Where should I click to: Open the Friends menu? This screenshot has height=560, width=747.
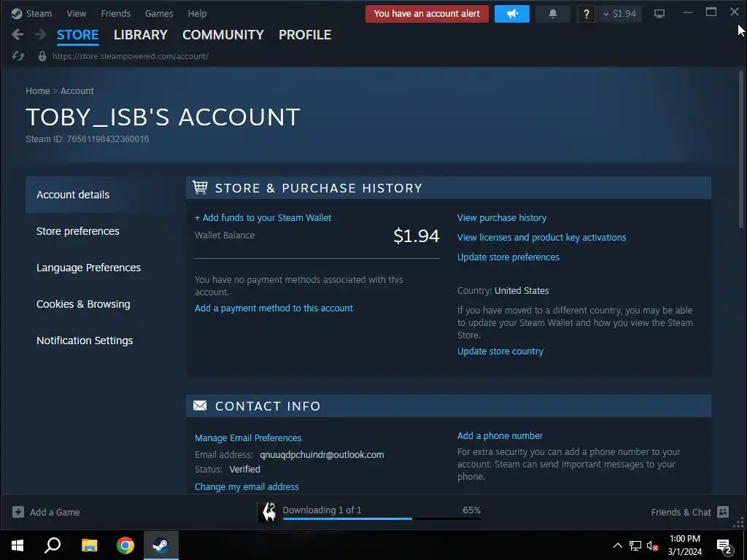click(116, 13)
